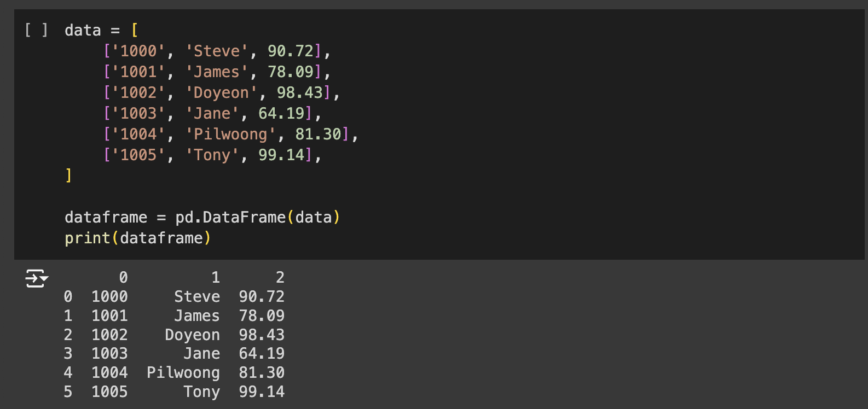Viewport: 868px width, 409px height.
Task: Click the column header 2 in the output
Action: (x=280, y=277)
